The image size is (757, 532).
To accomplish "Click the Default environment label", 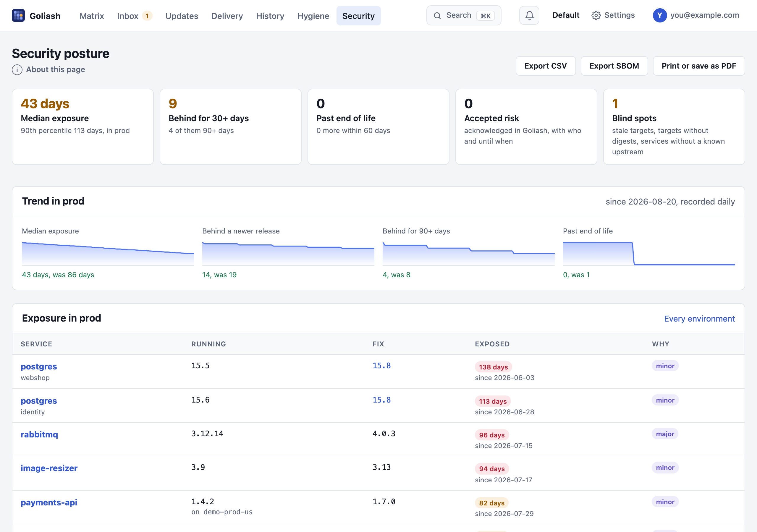I will pos(566,15).
